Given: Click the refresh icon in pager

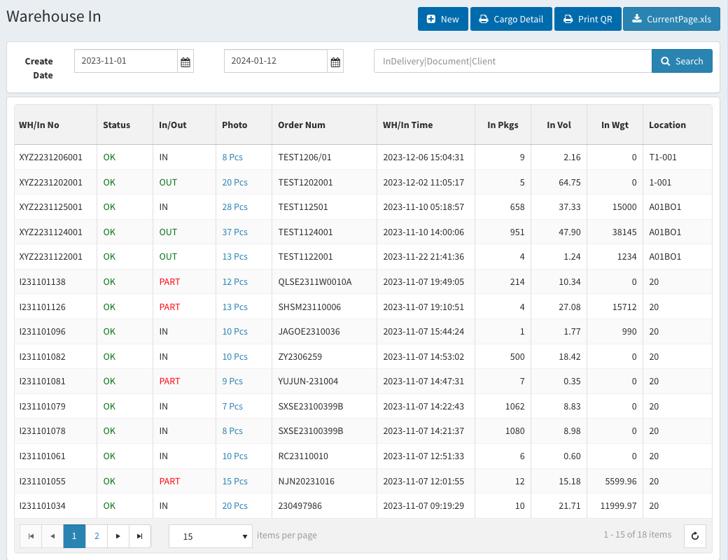Looking at the screenshot, I should 695,536.
